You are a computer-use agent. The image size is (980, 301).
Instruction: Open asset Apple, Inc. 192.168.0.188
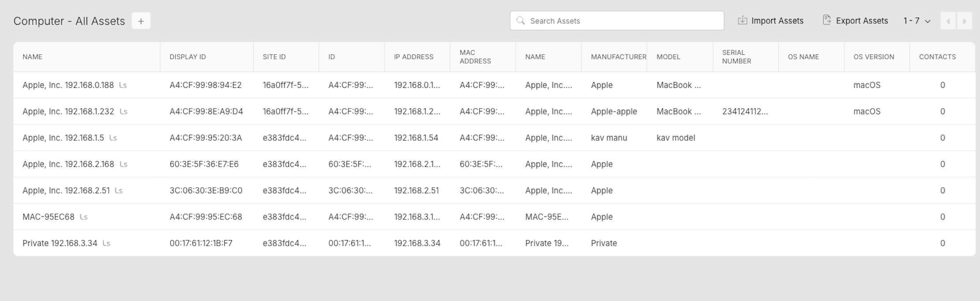coord(68,85)
